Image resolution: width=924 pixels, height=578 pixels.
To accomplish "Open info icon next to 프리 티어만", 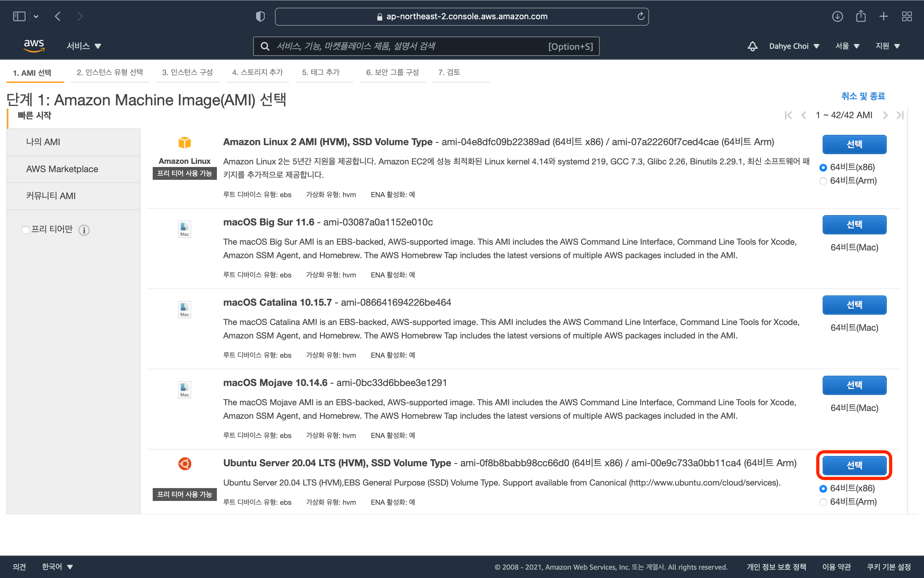I will point(84,230).
